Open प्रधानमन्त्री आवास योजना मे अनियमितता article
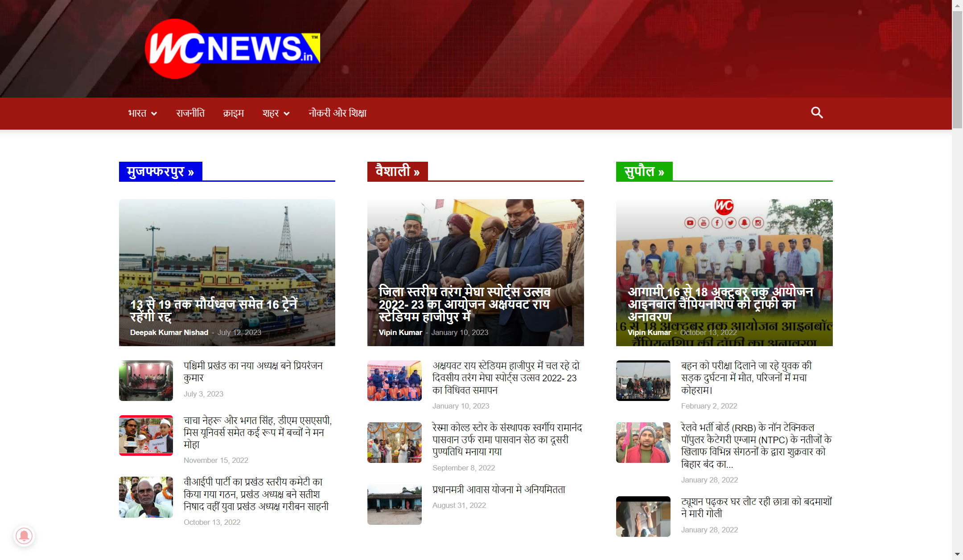Viewport: 963px width, 560px height. [x=498, y=490]
